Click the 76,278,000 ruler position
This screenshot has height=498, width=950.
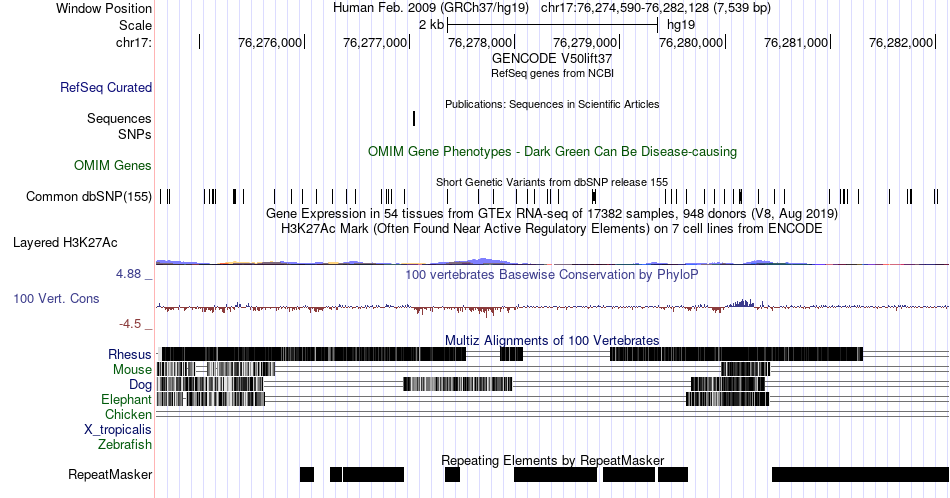480,42
